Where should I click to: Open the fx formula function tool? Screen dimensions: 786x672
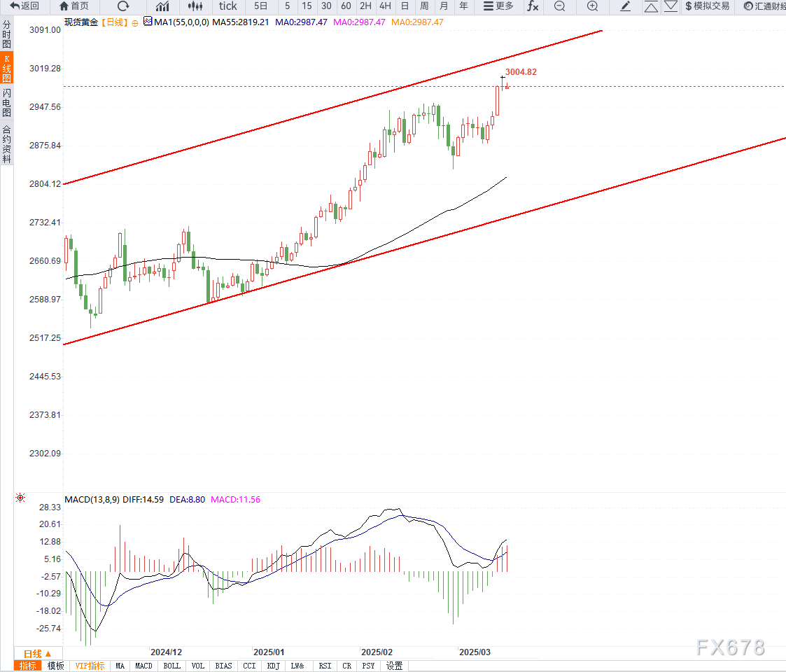pyautogui.click(x=533, y=6)
